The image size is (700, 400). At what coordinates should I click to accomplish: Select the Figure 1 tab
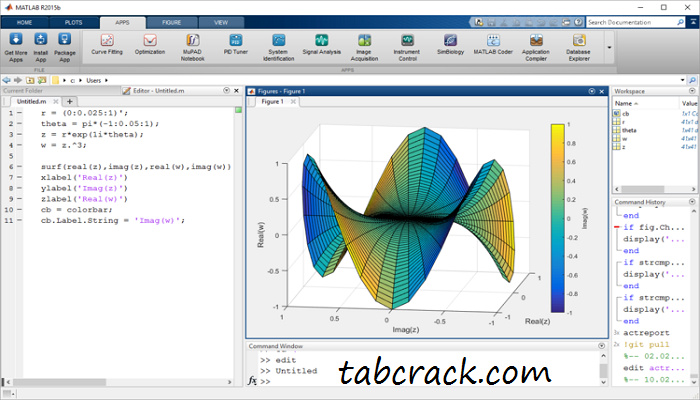pyautogui.click(x=272, y=102)
